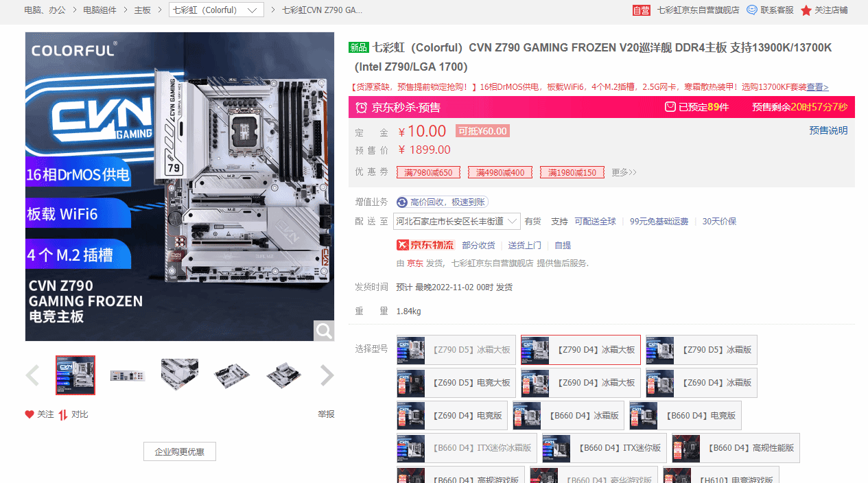Click the heart 关注 favorite icon
Viewport: 868px width, 483px height.
click(x=30, y=414)
